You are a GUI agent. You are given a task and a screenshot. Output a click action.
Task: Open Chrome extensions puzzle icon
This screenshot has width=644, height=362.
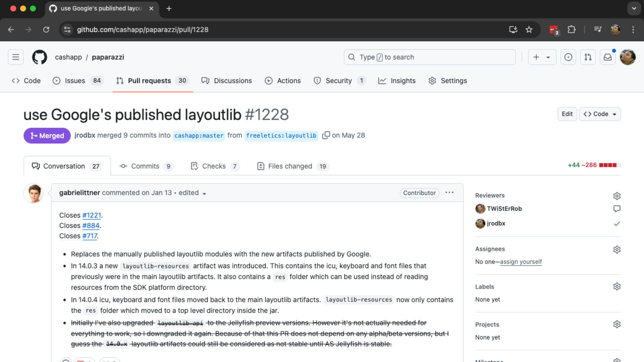click(572, 29)
